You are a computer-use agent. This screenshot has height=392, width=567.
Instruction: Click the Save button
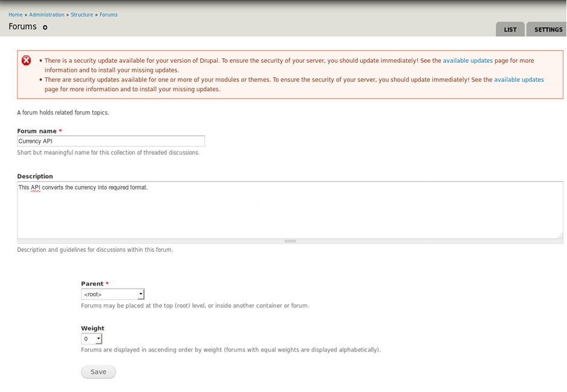pyautogui.click(x=99, y=372)
